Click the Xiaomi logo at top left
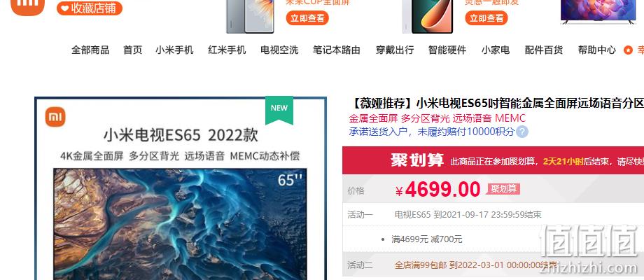Viewport: 644px width, 280px height. 27,6
